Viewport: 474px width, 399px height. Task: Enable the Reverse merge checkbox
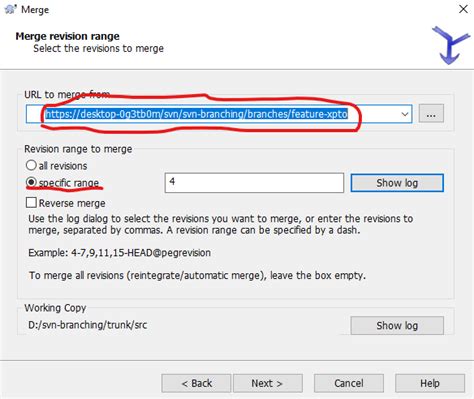(31, 202)
